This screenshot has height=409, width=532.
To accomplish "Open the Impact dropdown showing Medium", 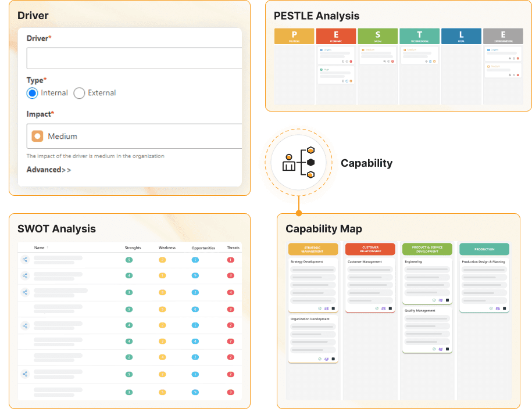I will click(134, 136).
